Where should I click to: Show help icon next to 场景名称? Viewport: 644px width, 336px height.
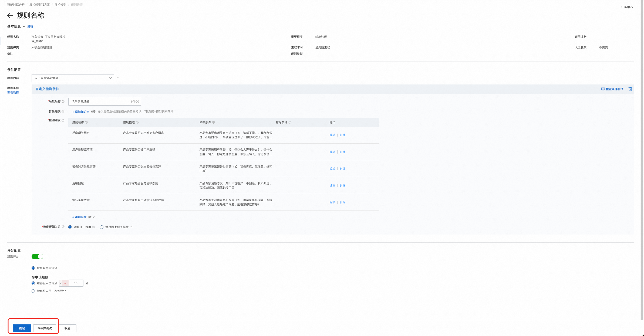point(63,101)
